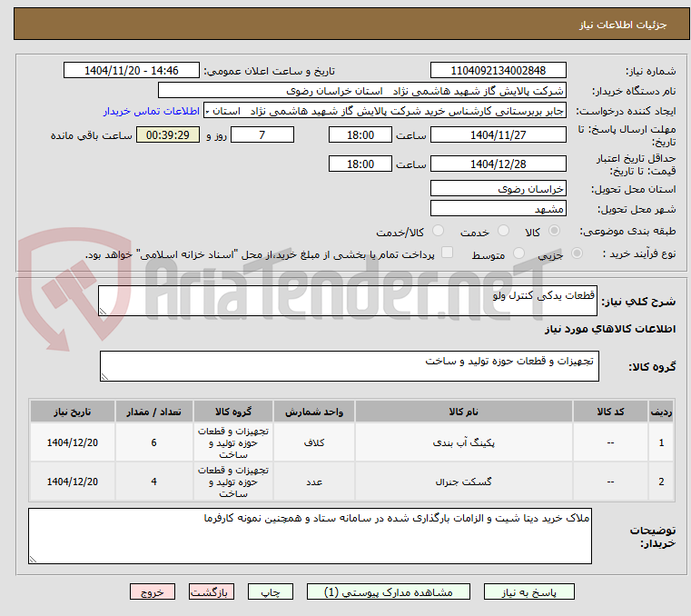
Task: Click the چاپ print button
Action: 271,591
